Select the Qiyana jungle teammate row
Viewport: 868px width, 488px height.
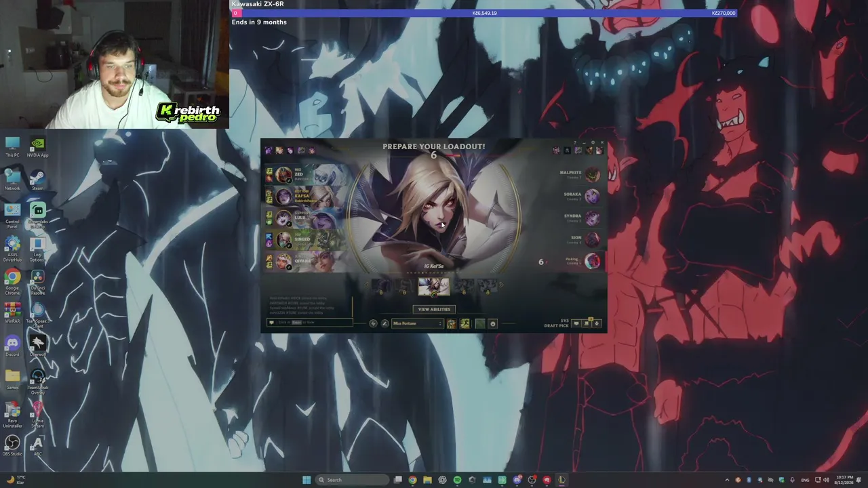[307, 261]
